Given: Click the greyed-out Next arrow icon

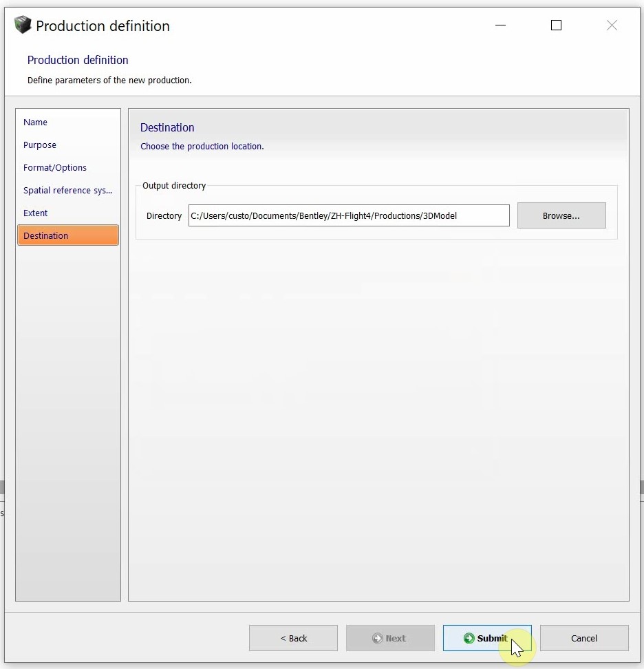Looking at the screenshot, I should [x=377, y=638].
